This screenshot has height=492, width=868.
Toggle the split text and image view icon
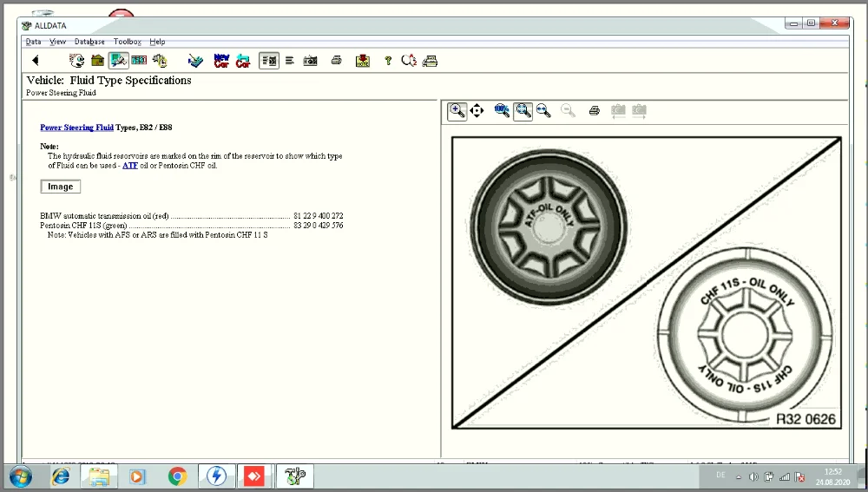click(x=269, y=61)
